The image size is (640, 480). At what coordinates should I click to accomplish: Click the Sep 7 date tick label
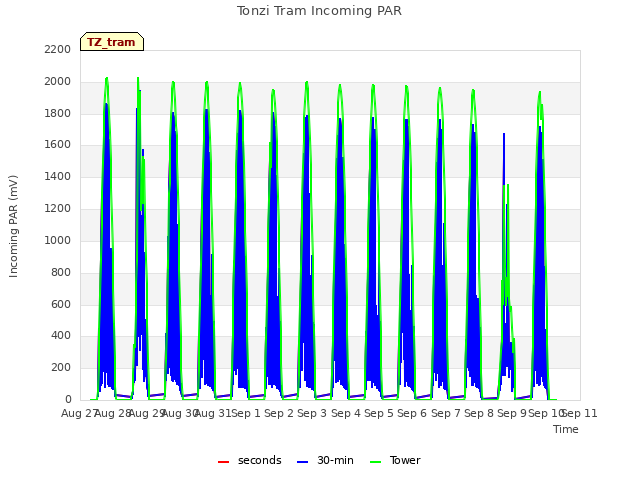[x=445, y=413]
